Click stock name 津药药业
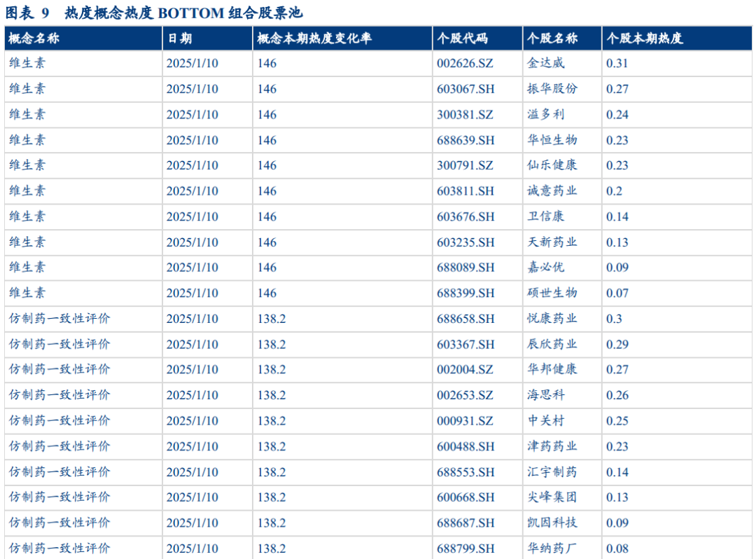756x559 pixels. (552, 446)
